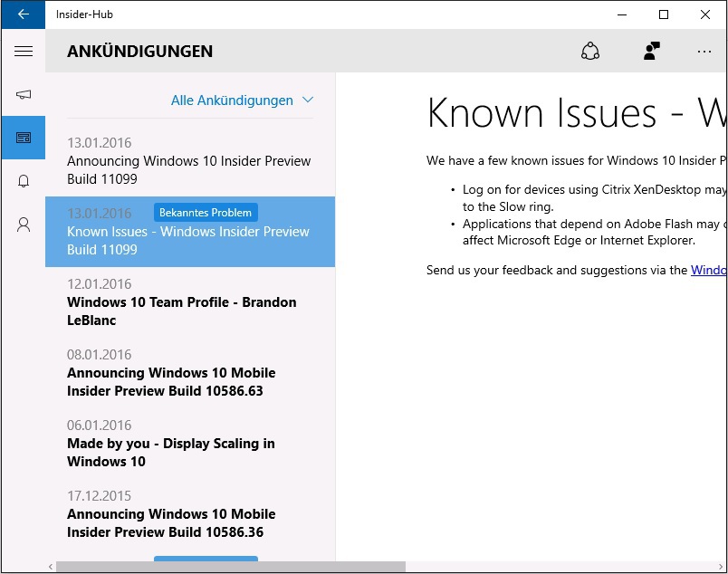Click the 17.12.2015 date label

pyautogui.click(x=100, y=496)
